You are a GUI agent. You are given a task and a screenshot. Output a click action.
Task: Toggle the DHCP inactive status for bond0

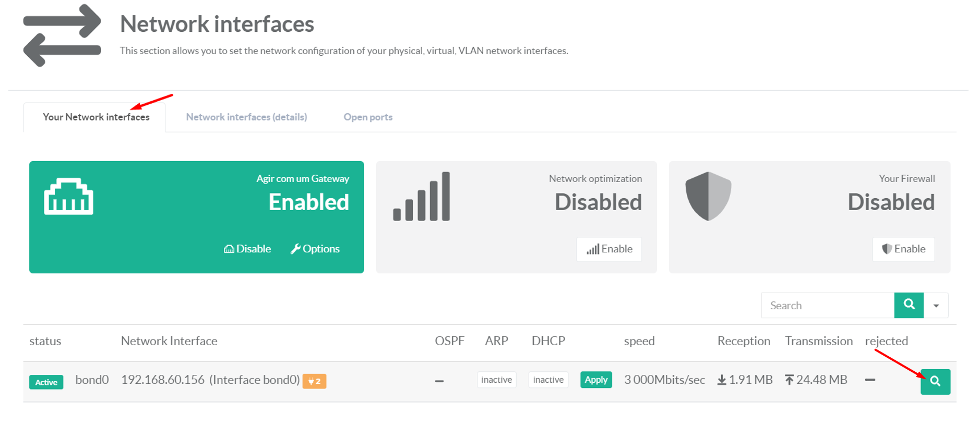pyautogui.click(x=548, y=380)
